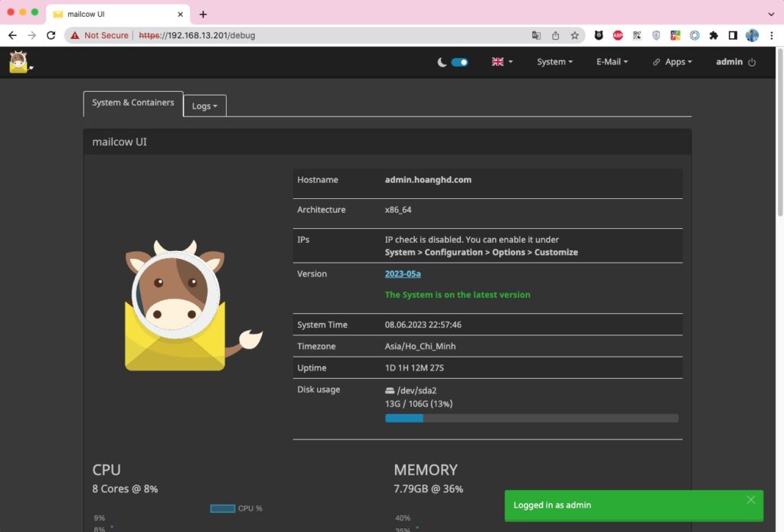Select the System & Containers tab

click(x=133, y=103)
